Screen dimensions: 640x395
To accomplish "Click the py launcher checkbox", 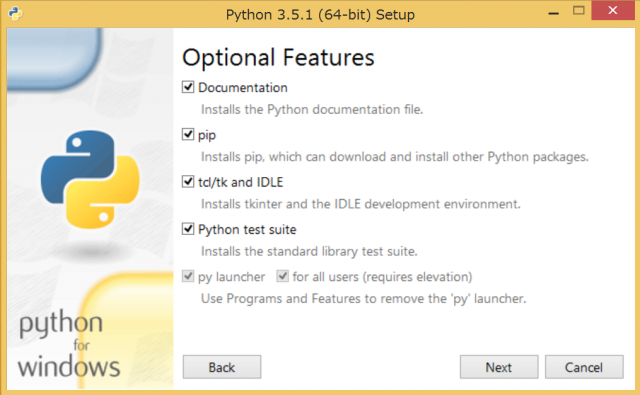I will click(x=188, y=276).
